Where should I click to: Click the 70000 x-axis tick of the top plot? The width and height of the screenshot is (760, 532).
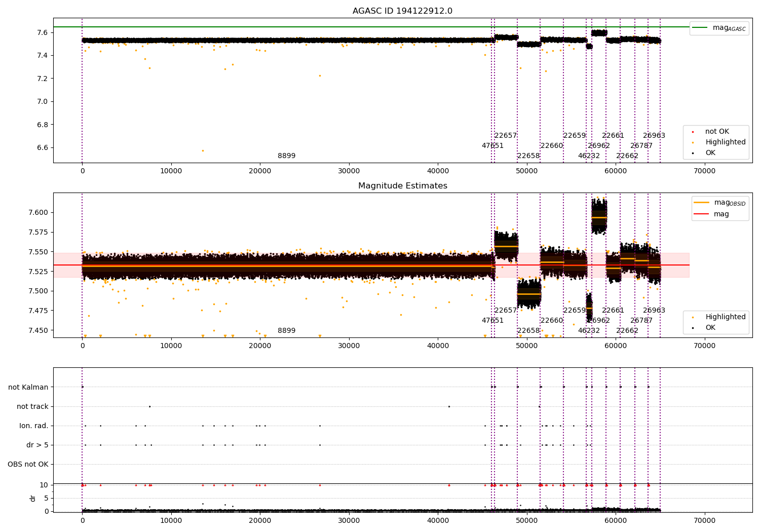point(704,171)
